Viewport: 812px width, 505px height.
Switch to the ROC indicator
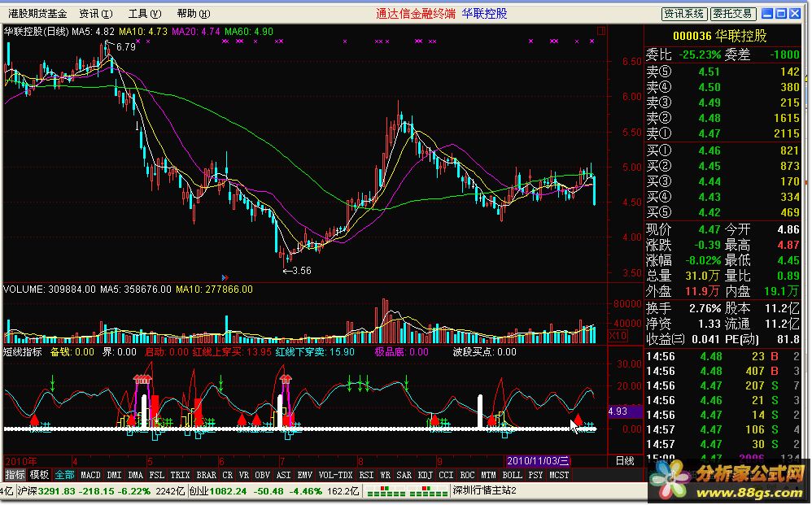pos(467,475)
